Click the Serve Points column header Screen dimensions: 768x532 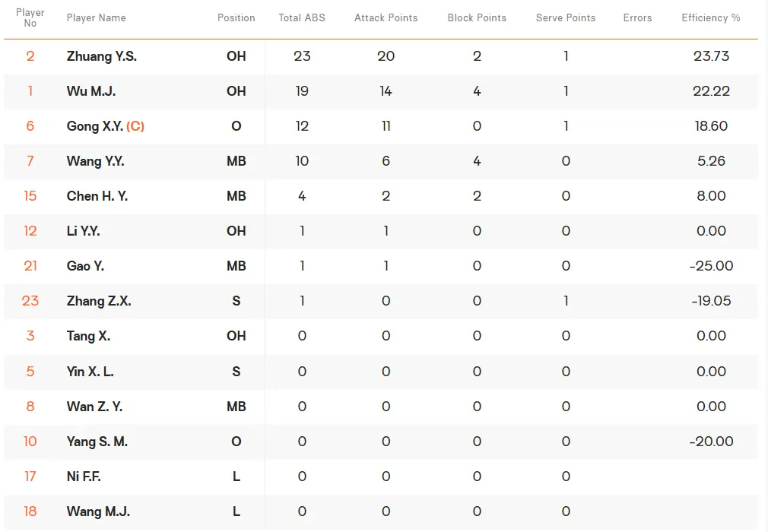coord(566,17)
